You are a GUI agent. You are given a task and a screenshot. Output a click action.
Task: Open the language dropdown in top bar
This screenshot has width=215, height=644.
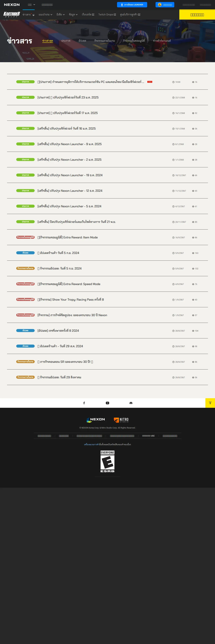coord(31,5)
